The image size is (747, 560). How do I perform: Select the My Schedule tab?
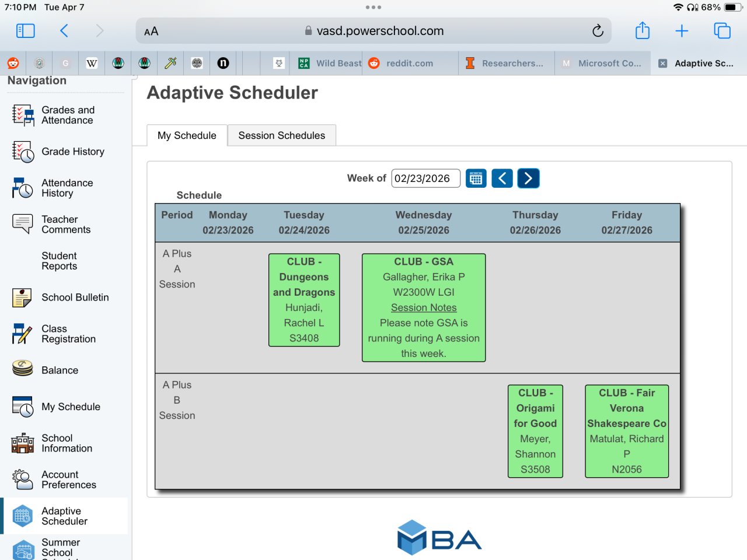tap(187, 135)
